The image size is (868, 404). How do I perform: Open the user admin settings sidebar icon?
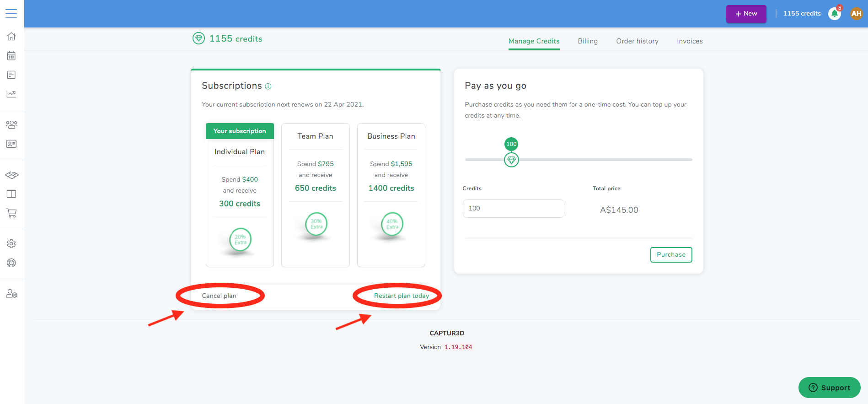[11, 294]
